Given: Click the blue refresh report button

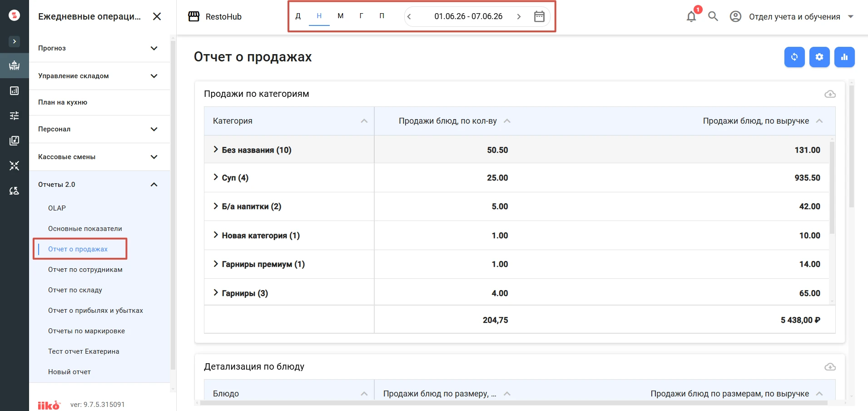Looking at the screenshot, I should 794,57.
